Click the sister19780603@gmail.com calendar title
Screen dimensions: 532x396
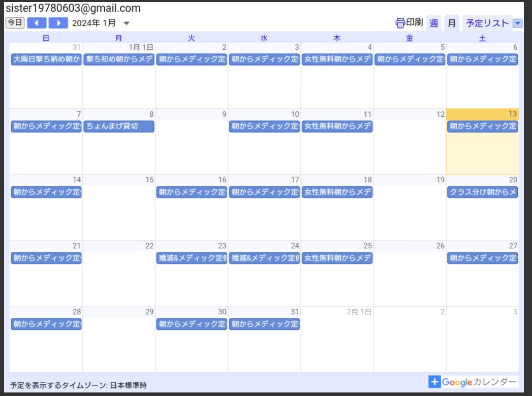point(73,8)
